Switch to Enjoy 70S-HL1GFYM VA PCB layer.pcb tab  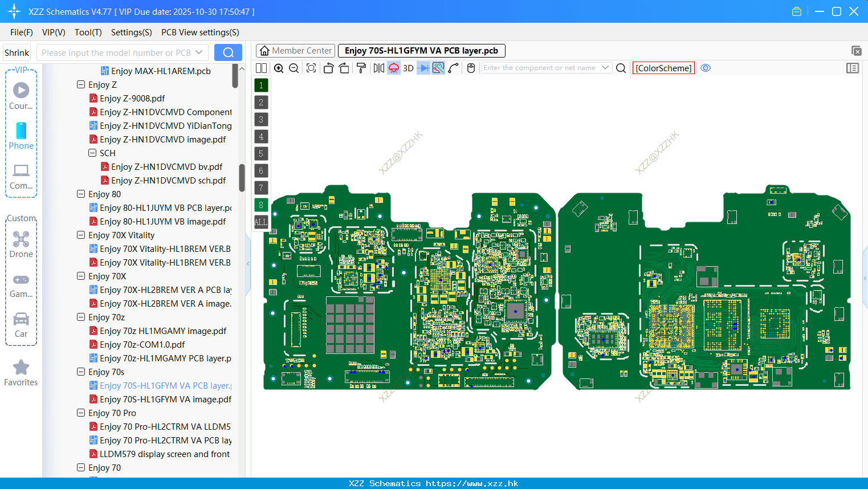click(x=422, y=51)
